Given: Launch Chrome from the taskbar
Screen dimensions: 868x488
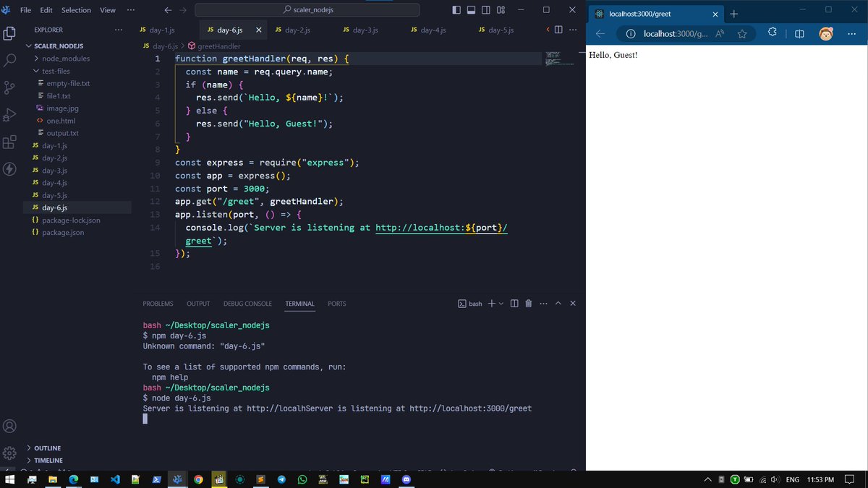Looking at the screenshot, I should 198,479.
